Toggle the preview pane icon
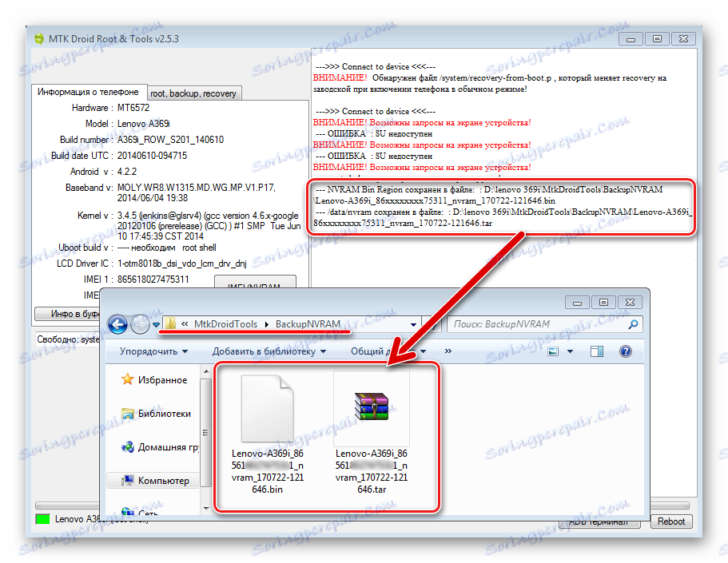Screen dimensions: 728x563 point(597,351)
